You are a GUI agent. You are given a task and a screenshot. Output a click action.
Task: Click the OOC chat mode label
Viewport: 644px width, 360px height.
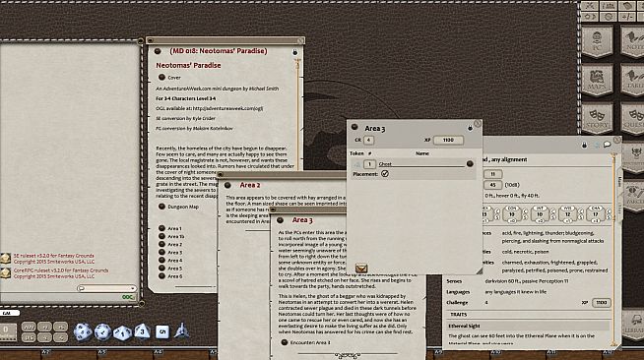128,297
